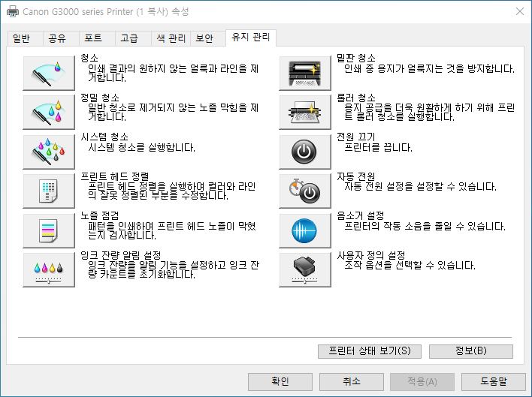Open 도움말 help button
This screenshot has height=397, width=532.
[494, 382]
